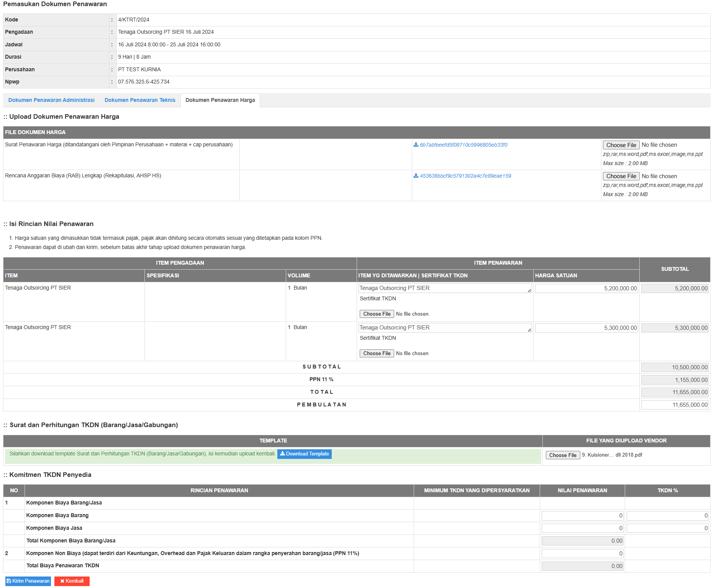
Task: Choose file for Surat Penawaran Harga
Action: 621,145
